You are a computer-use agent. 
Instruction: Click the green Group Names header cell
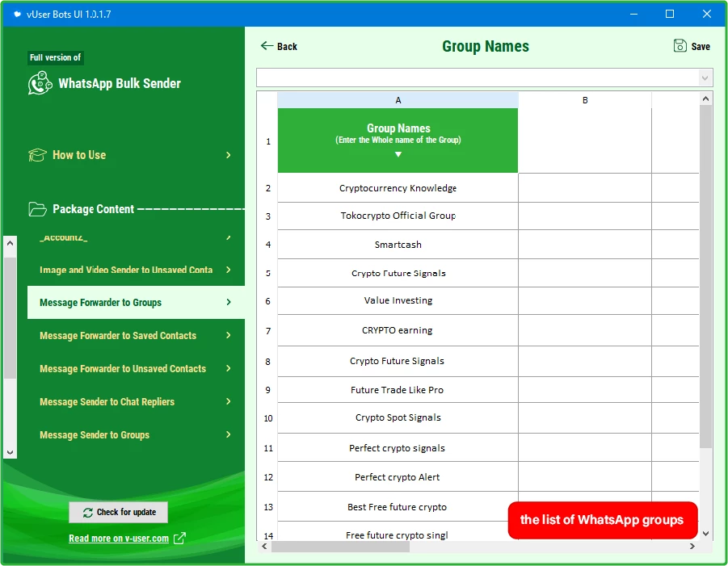point(398,140)
